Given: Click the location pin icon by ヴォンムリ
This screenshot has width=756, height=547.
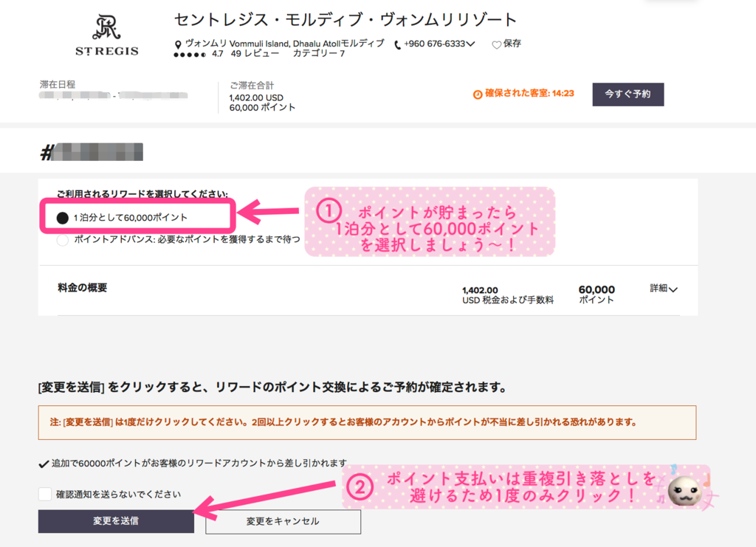Looking at the screenshot, I should click(x=178, y=45).
